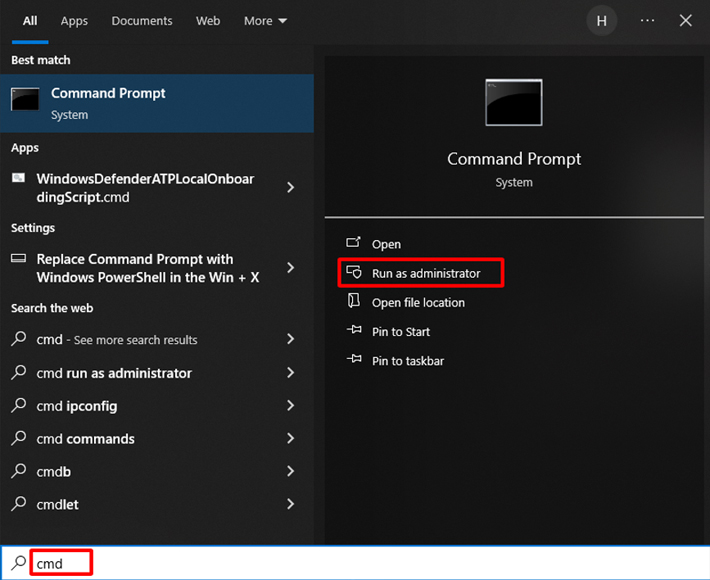Expand the 'cmd ipconfig' web suggestion arrow

click(x=290, y=406)
